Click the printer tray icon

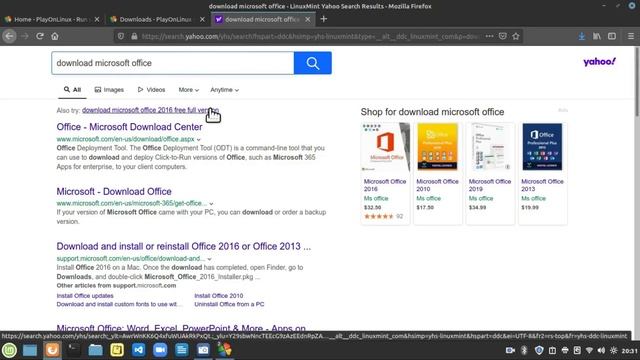click(x=565, y=351)
